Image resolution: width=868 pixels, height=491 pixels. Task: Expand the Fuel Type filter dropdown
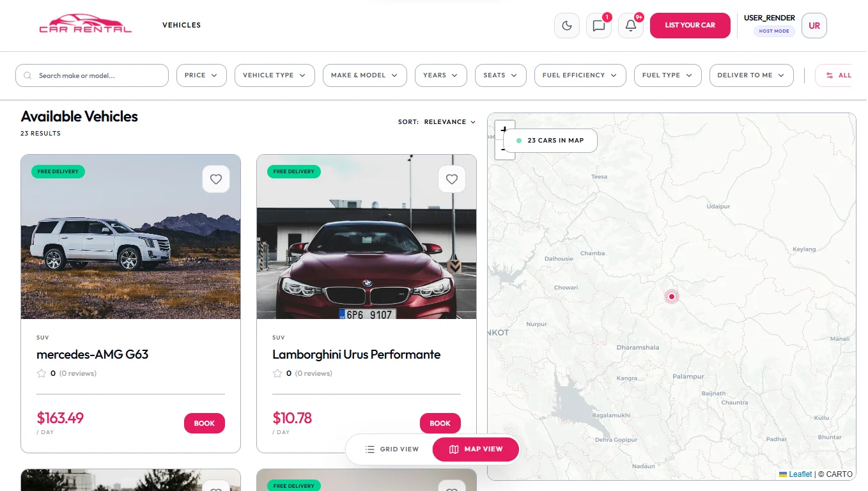pyautogui.click(x=668, y=75)
